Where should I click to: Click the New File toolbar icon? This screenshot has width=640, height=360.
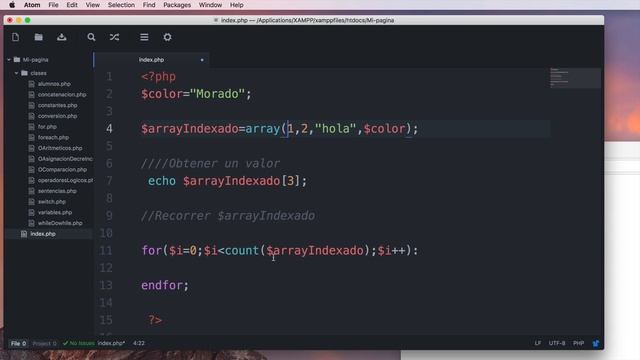click(16, 37)
